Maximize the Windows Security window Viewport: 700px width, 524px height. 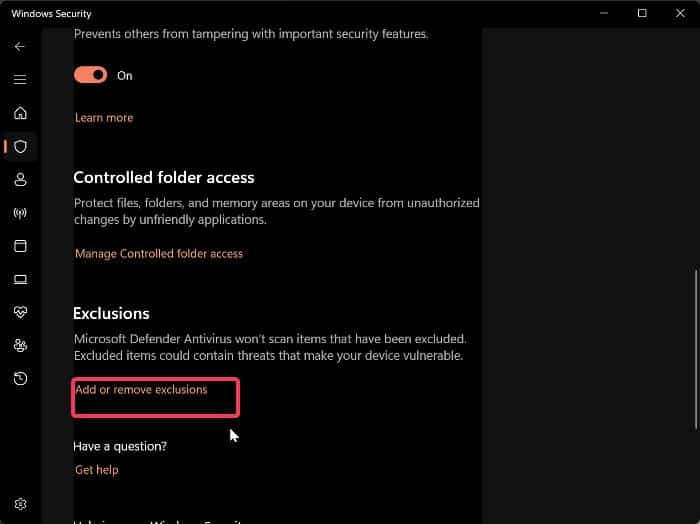642,13
